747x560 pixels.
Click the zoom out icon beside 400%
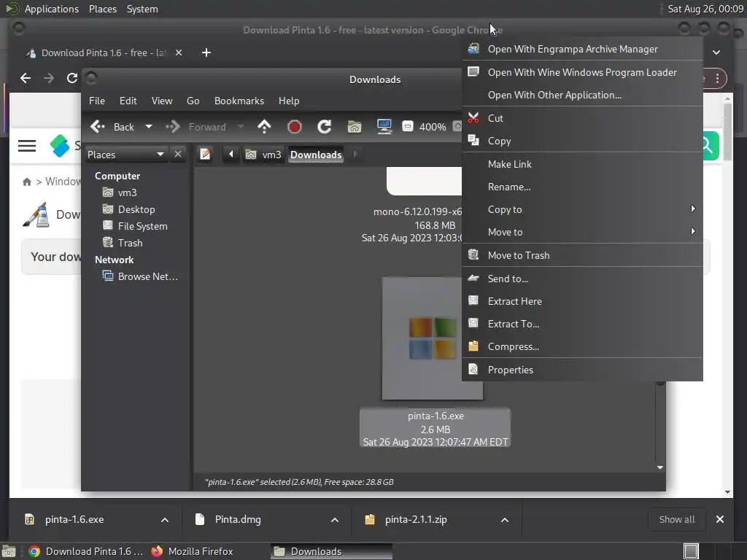[408, 127]
